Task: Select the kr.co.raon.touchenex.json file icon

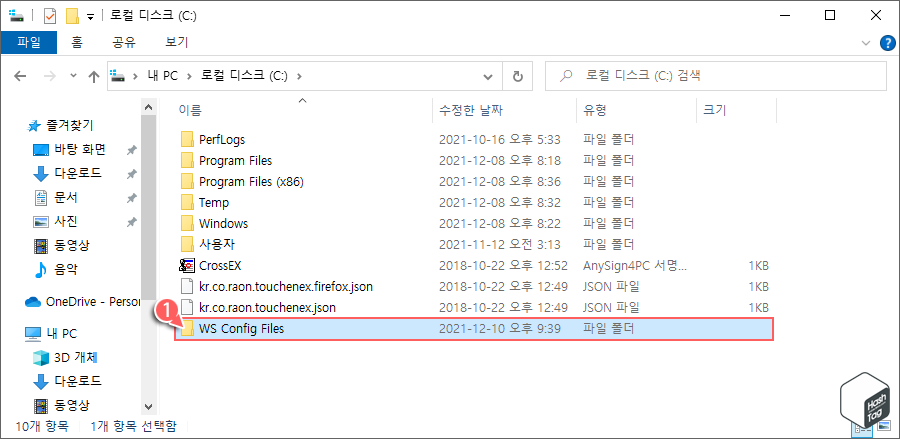Action: click(x=187, y=308)
